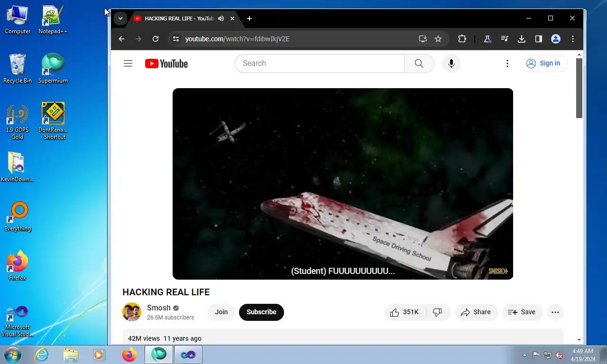Open YouTube settings three-dot menu
Viewport: 607px width, 364px height.
pos(507,64)
